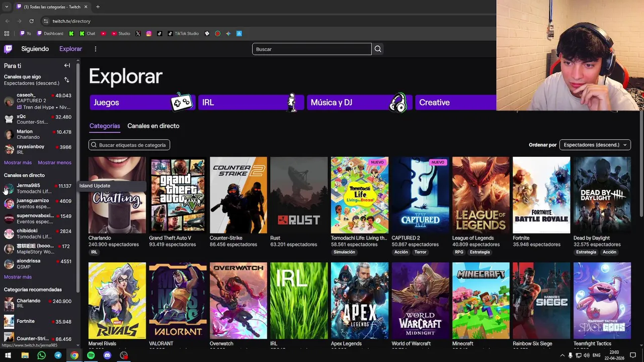Screen dimensions: 644x362
Task: Open Jerma985 live channel in sidebar
Action: (x=38, y=189)
